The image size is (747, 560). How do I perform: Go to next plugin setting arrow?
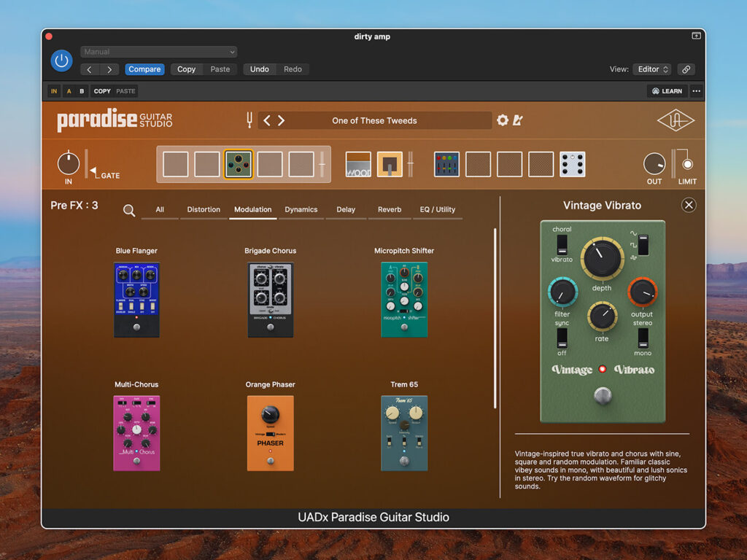109,69
